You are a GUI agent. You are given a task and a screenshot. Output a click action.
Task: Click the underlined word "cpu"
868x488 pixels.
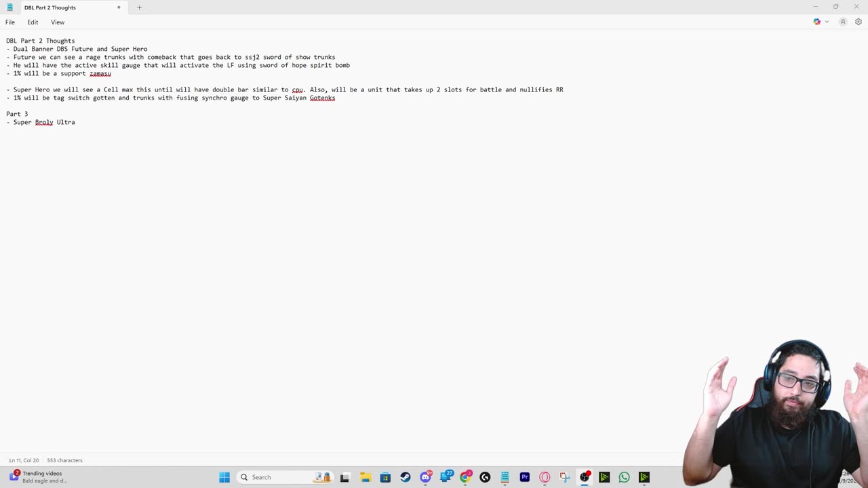click(298, 89)
